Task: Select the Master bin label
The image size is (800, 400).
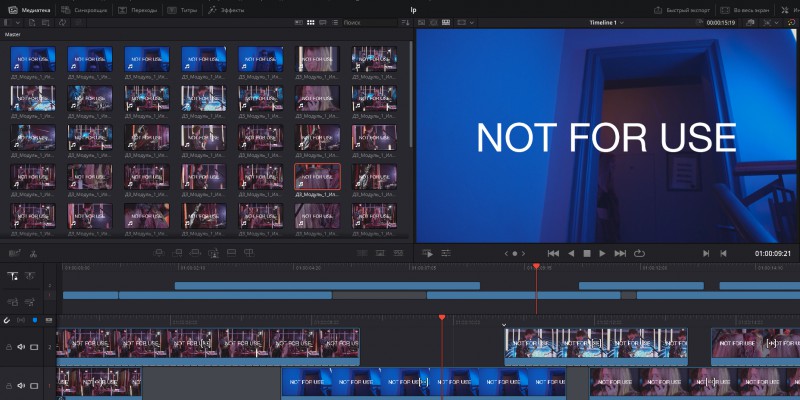Action: point(12,34)
